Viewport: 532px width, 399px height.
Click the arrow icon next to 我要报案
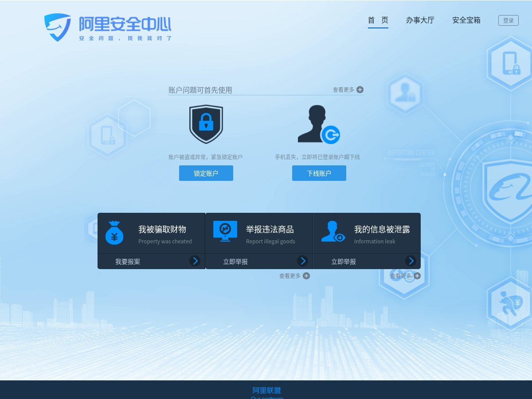195,261
